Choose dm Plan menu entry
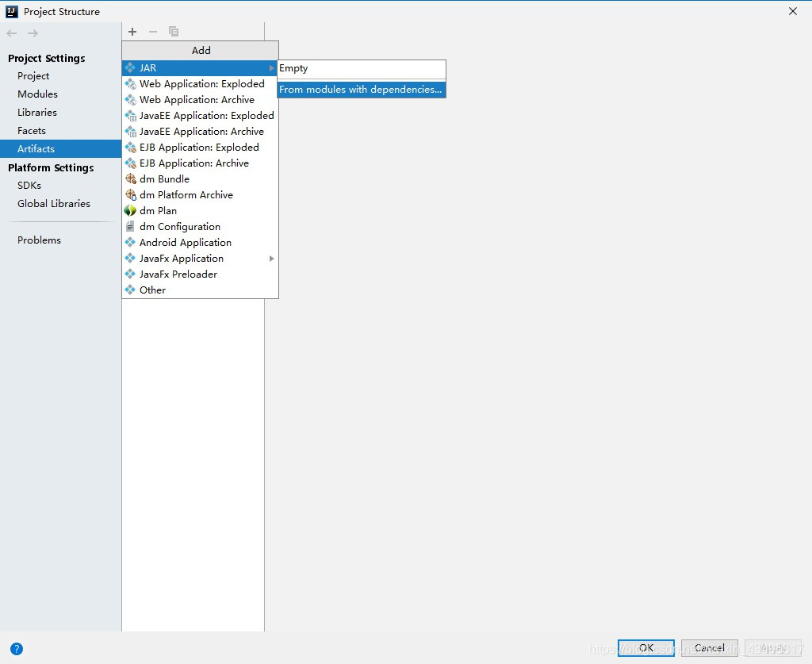Image resolution: width=812 pixels, height=664 pixels. coord(200,211)
